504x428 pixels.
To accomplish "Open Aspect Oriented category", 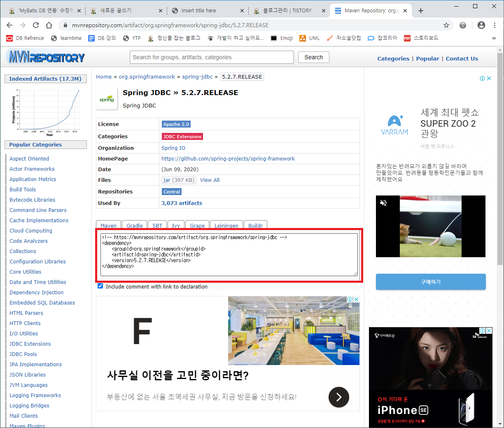I will [x=29, y=158].
